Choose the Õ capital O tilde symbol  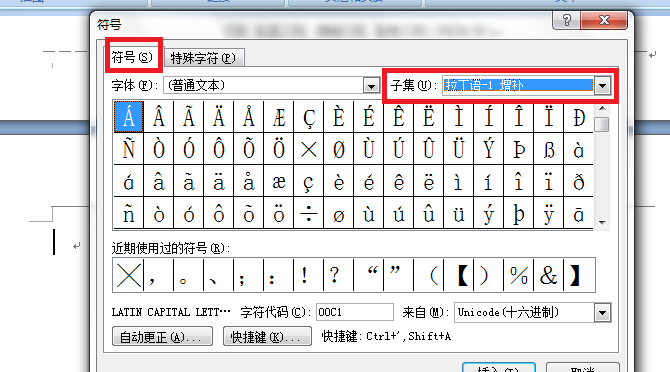click(249, 149)
